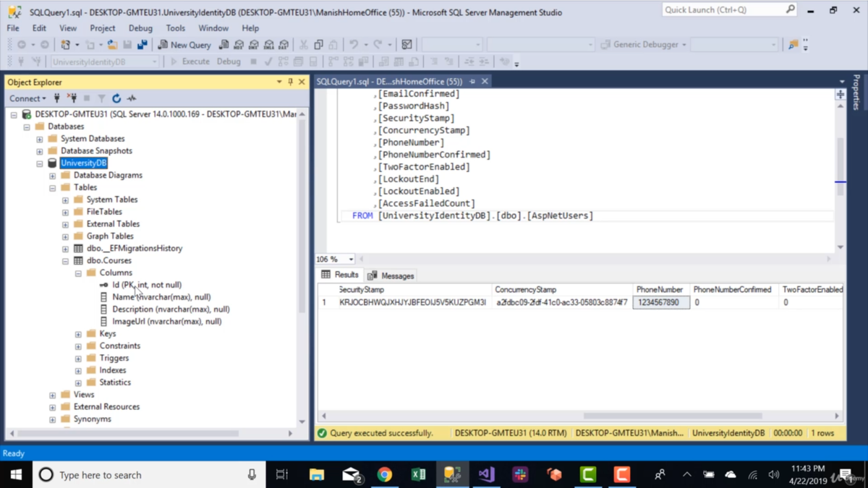Click the New Query button
This screenshot has width=868, height=488.
[x=184, y=45]
